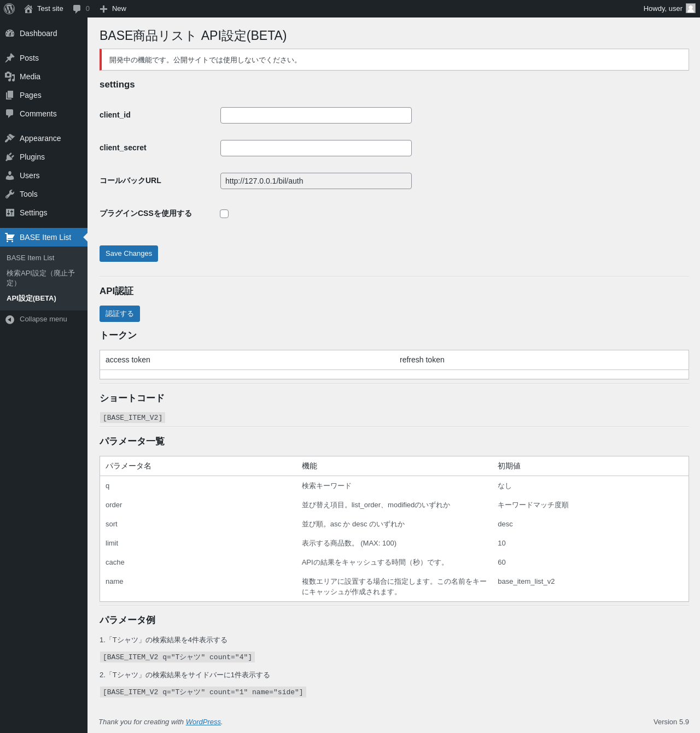Click the Plugins plug icon
The image size is (700, 733).
[10, 157]
